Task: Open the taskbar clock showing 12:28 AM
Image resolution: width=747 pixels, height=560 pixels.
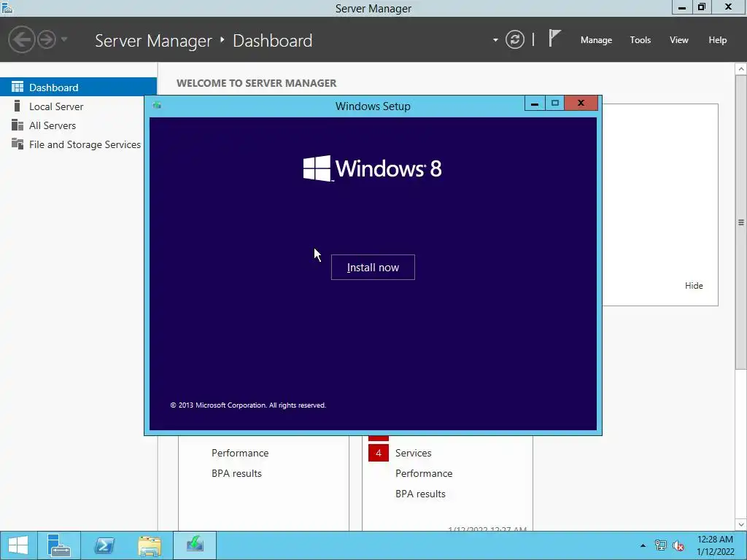Action: click(x=715, y=545)
